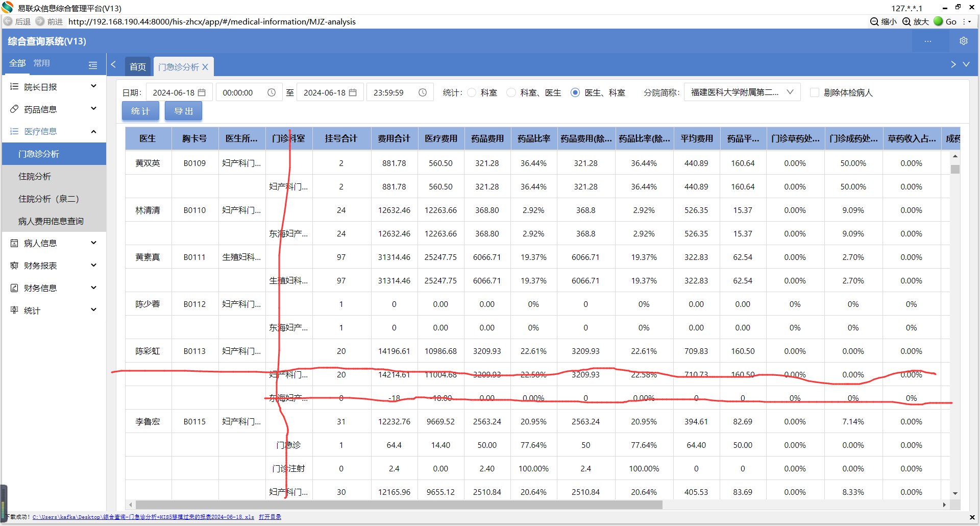Close the download status bar

(x=972, y=517)
